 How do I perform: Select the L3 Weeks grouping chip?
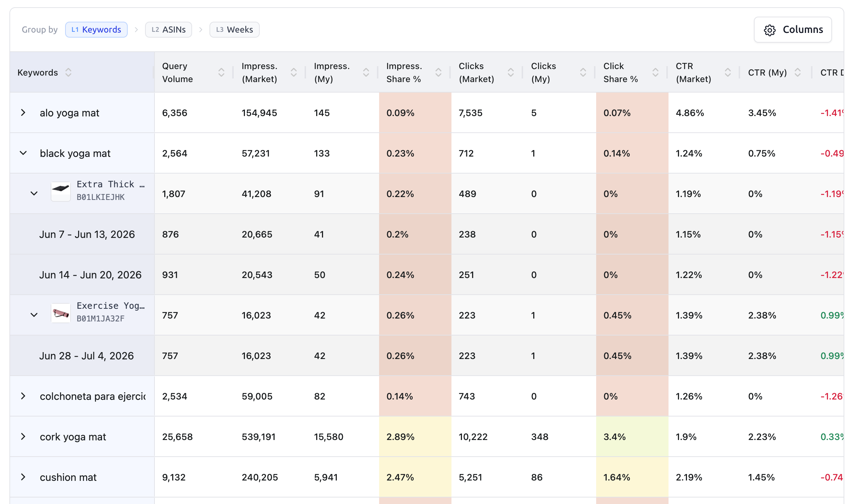[234, 30]
